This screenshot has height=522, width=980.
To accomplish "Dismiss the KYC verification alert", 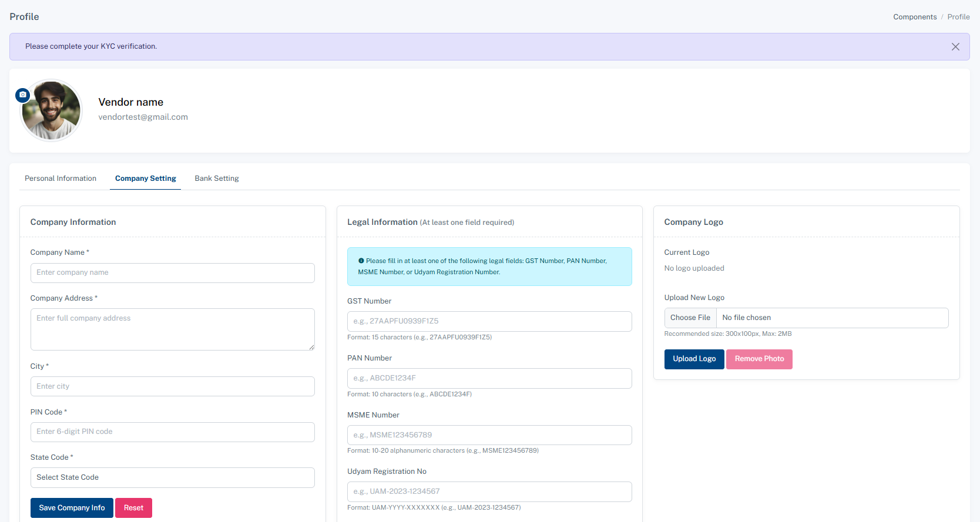I will (x=955, y=47).
